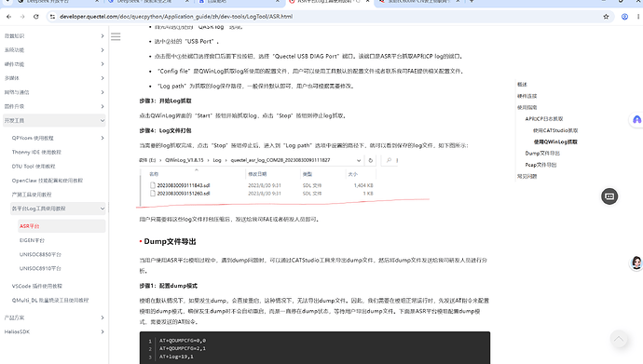Collapse 各平台Log工具使用教程 submenu
The width and height of the screenshot is (643, 364).
(x=58, y=209)
